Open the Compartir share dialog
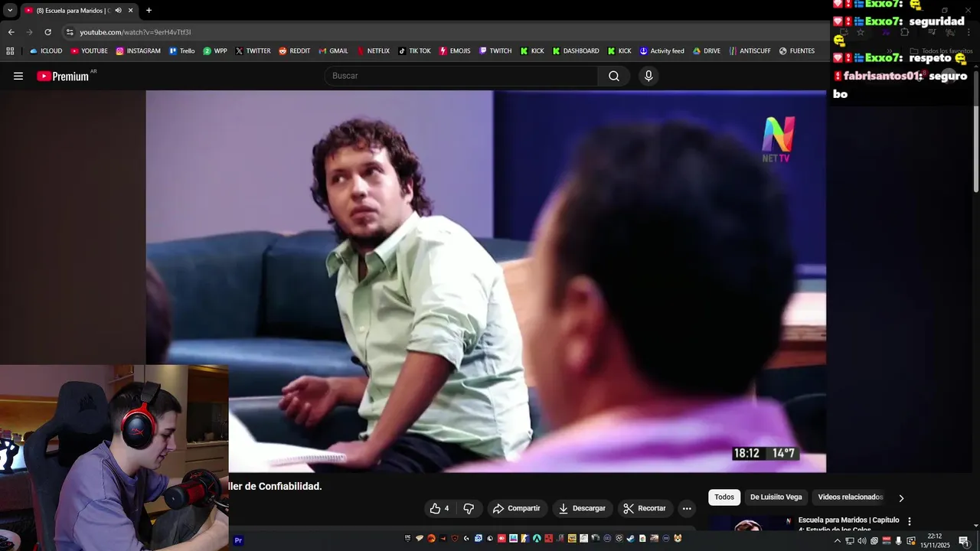The image size is (980, 551). (x=517, y=508)
